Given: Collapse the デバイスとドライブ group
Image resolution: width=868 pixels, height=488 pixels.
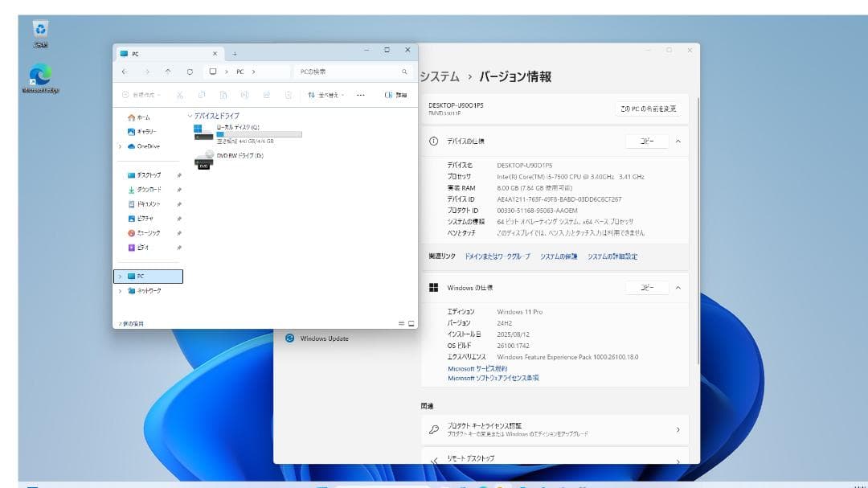Looking at the screenshot, I should pos(191,117).
